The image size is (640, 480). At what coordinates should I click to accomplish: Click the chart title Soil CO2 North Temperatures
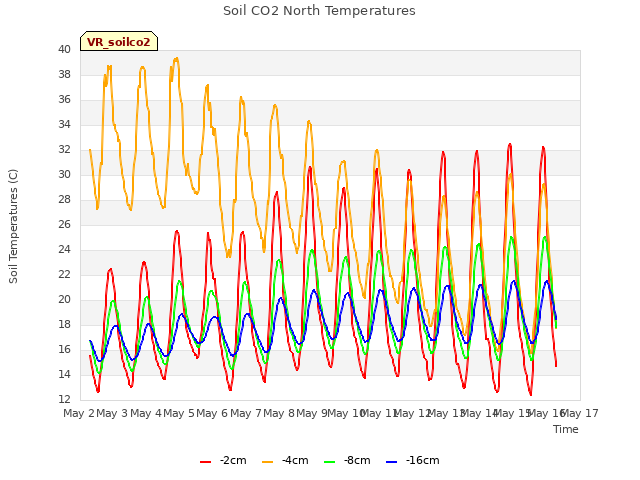click(x=319, y=11)
